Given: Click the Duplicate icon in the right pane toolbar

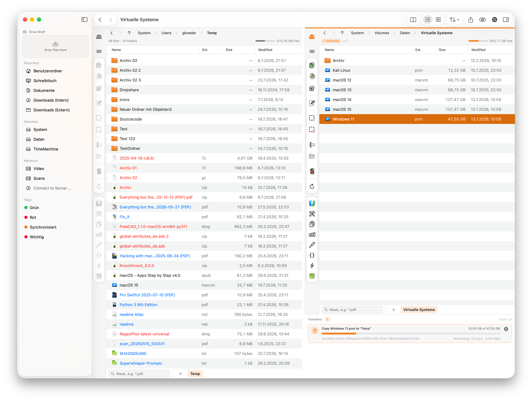Looking at the screenshot, I should [x=312, y=88].
